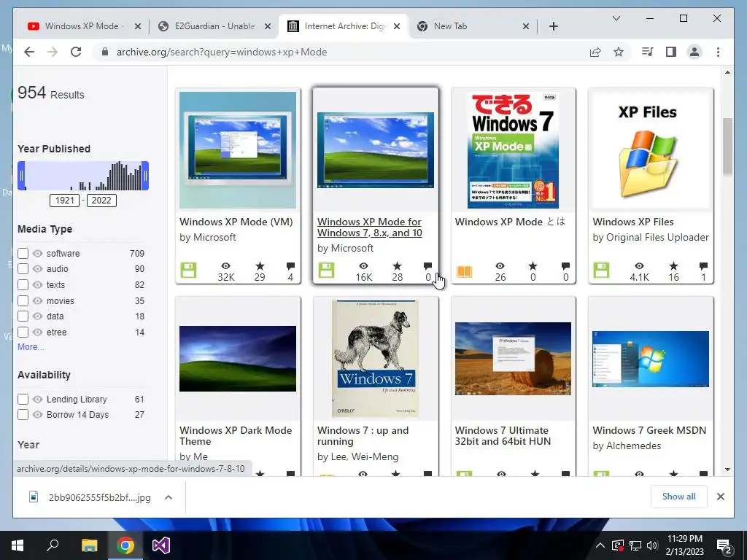747x560 pixels.
Task: Check the data media type checkbox
Action: (x=23, y=316)
